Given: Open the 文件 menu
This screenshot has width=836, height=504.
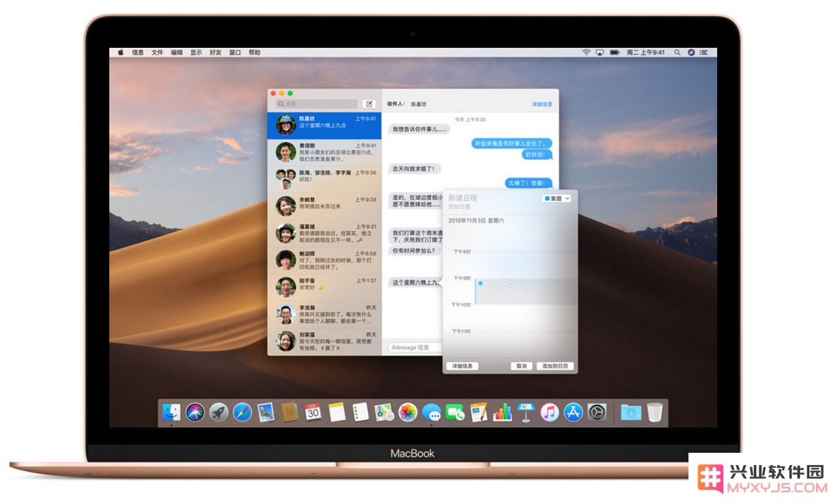Looking at the screenshot, I should [157, 52].
